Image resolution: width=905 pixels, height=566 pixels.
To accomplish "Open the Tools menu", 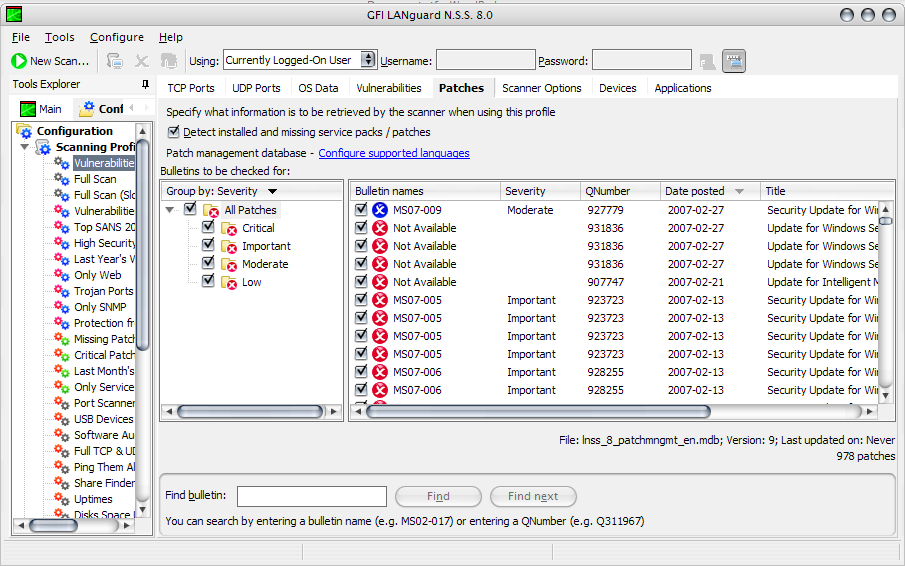I will [59, 37].
